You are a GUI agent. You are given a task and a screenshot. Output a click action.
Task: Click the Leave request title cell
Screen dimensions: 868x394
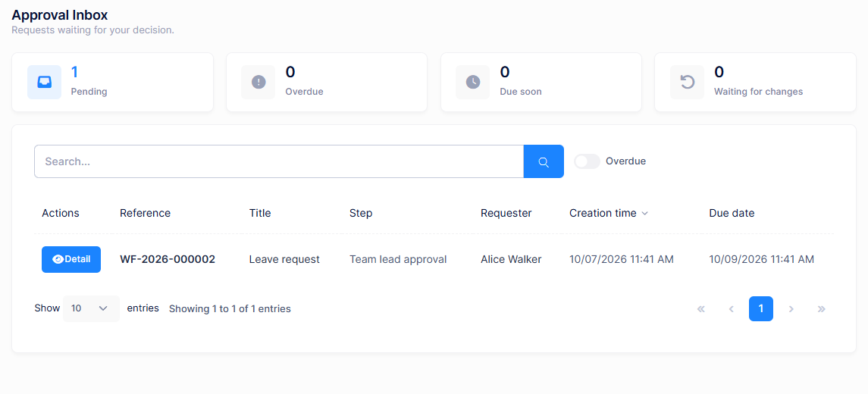284,259
